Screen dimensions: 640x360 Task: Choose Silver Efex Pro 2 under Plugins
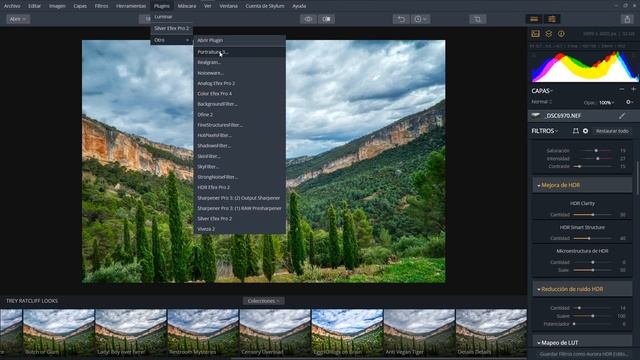click(171, 28)
